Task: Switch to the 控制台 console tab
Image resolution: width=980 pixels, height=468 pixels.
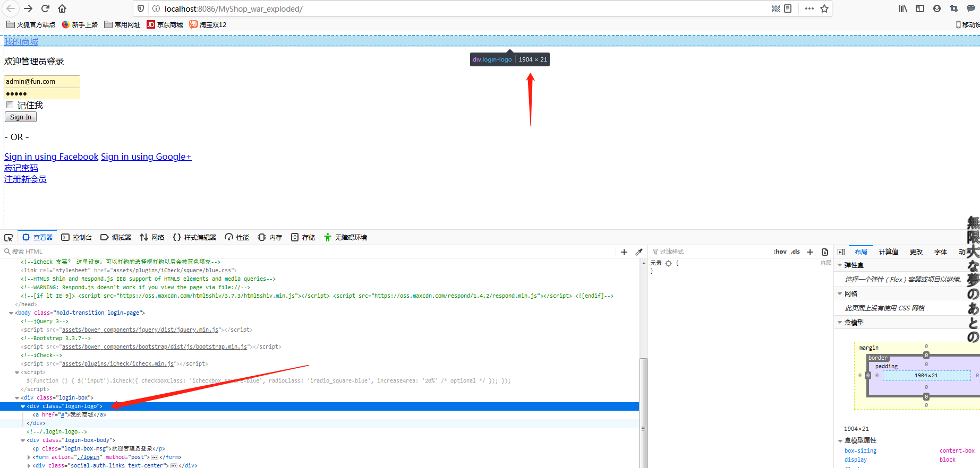Action: [76, 237]
